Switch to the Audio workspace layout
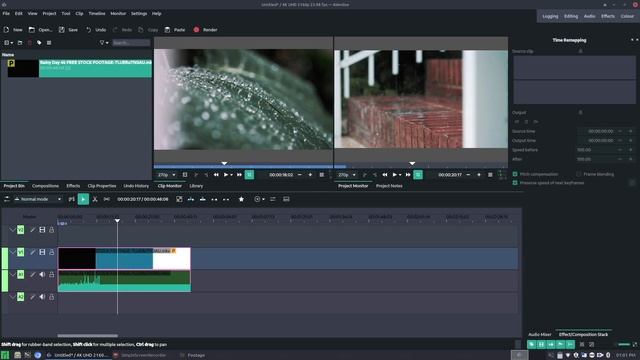The height and width of the screenshot is (360, 640). point(589,16)
